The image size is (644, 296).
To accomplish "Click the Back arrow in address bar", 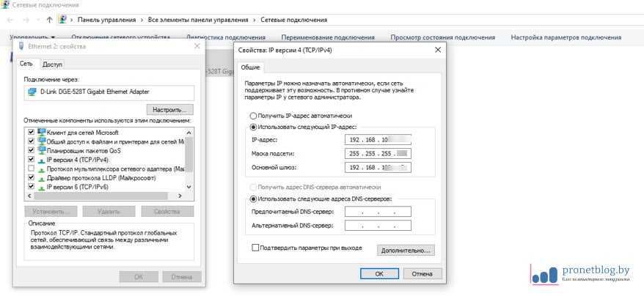I will click(x=9, y=20).
